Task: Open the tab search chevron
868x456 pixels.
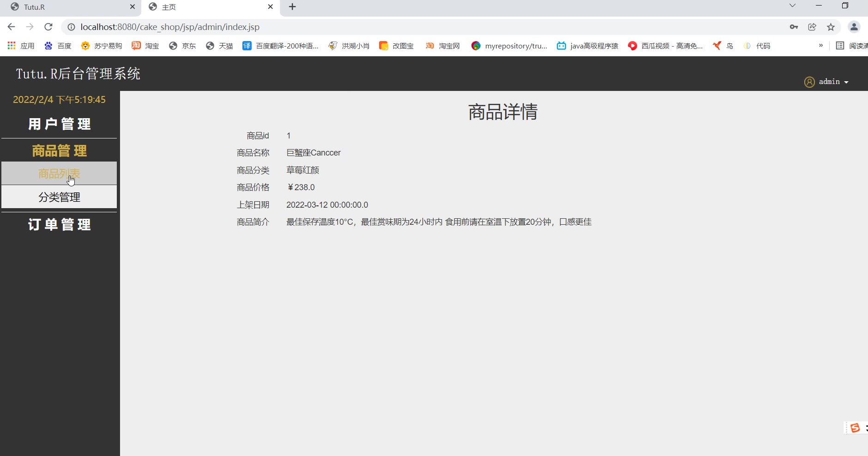Action: [792, 6]
